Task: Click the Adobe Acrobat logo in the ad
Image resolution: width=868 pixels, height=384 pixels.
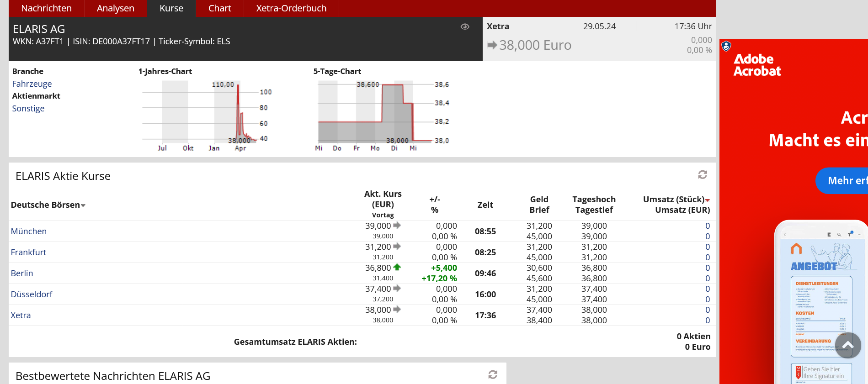Action: click(x=757, y=65)
